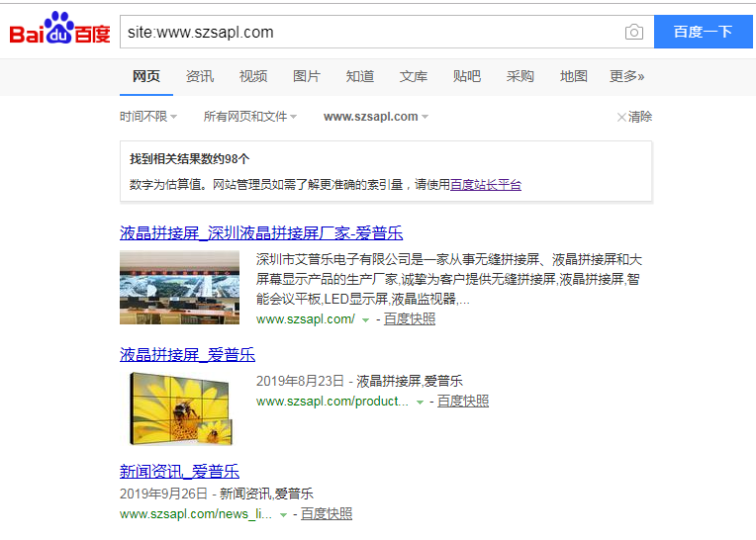Switch to the 视频 tab
This screenshot has width=756, height=540.
[253, 76]
